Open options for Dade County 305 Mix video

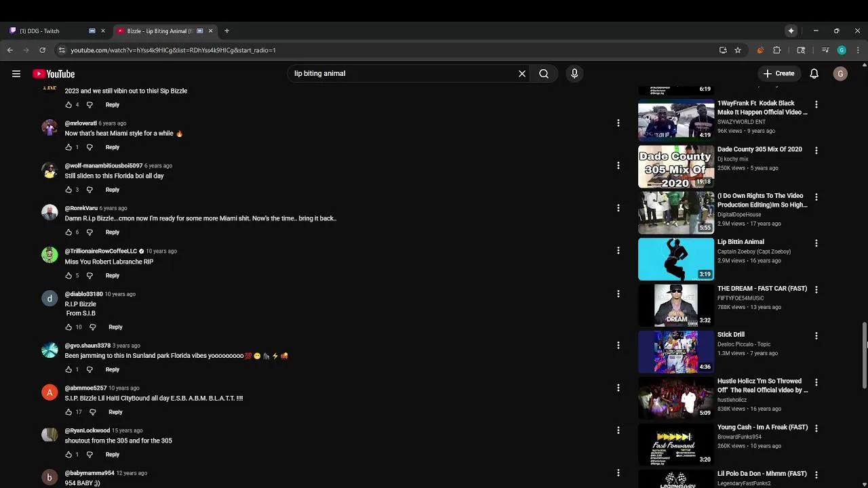tap(816, 150)
